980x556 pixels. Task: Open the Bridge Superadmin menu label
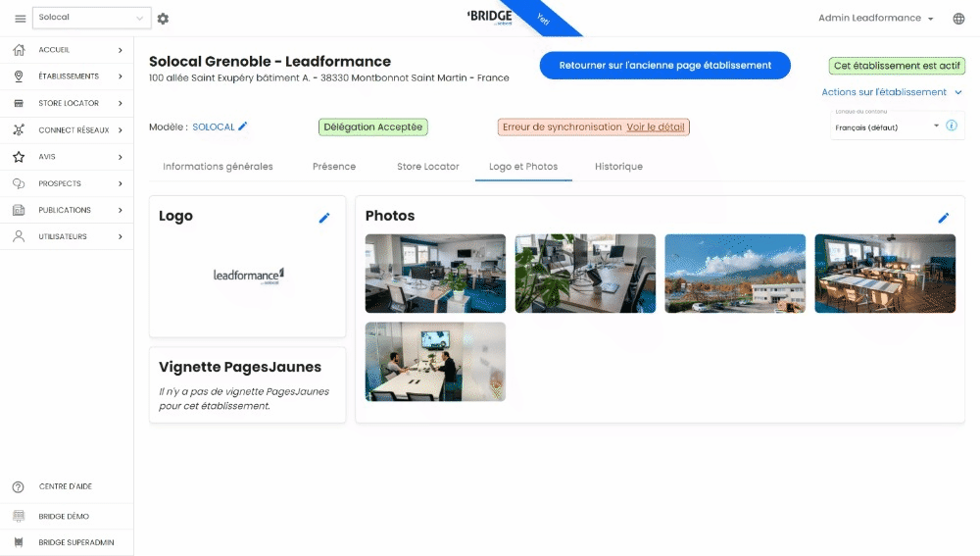(x=76, y=542)
